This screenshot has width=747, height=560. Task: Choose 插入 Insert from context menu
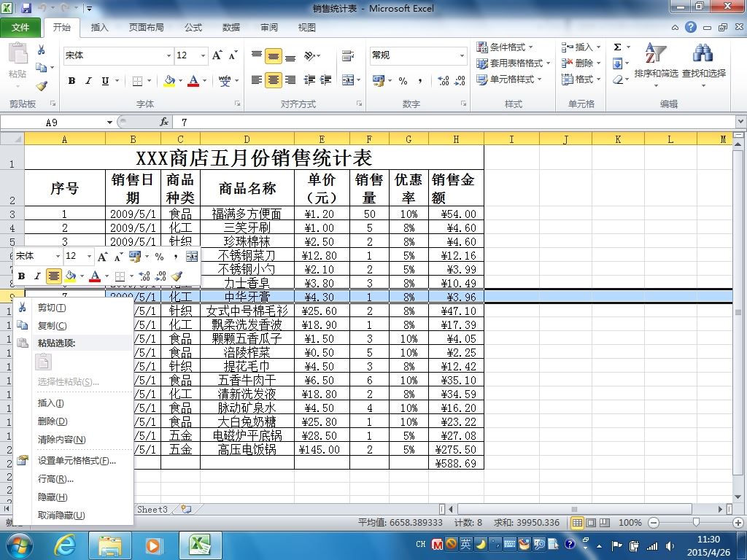pos(74,403)
